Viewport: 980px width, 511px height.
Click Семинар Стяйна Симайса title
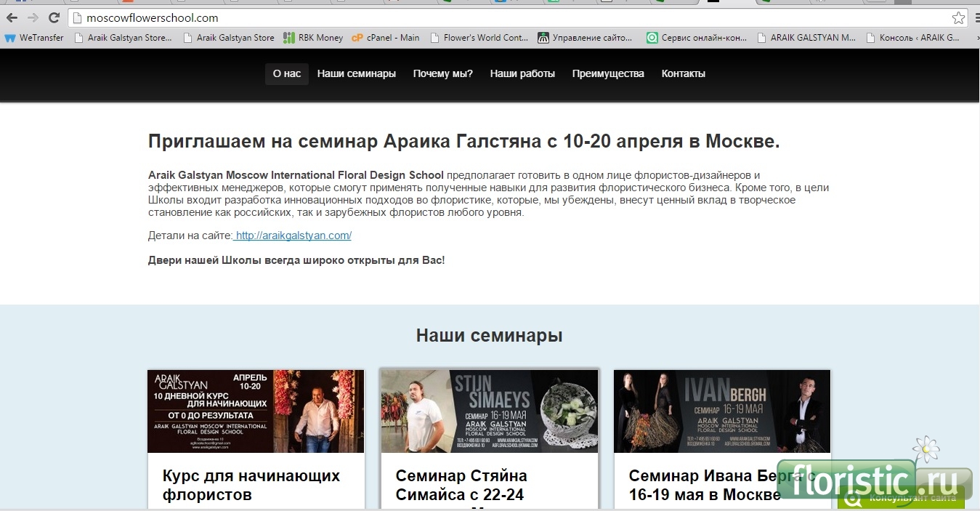click(x=461, y=486)
